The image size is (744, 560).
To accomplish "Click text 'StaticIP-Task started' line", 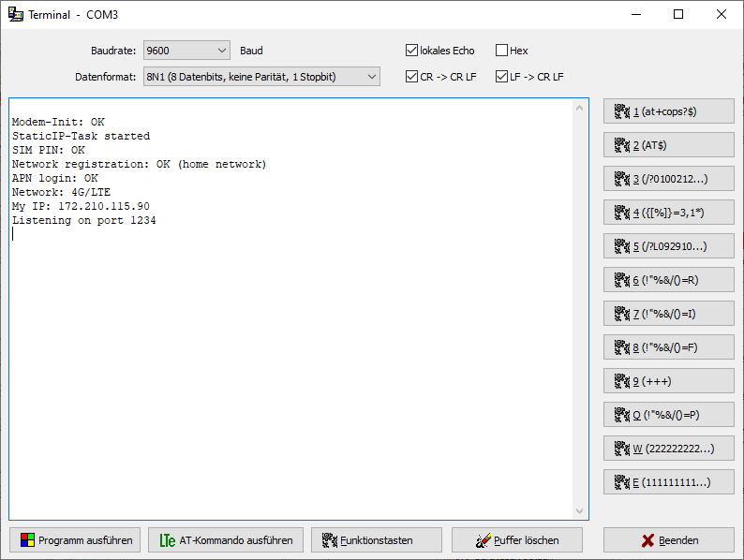I will tap(82, 136).
